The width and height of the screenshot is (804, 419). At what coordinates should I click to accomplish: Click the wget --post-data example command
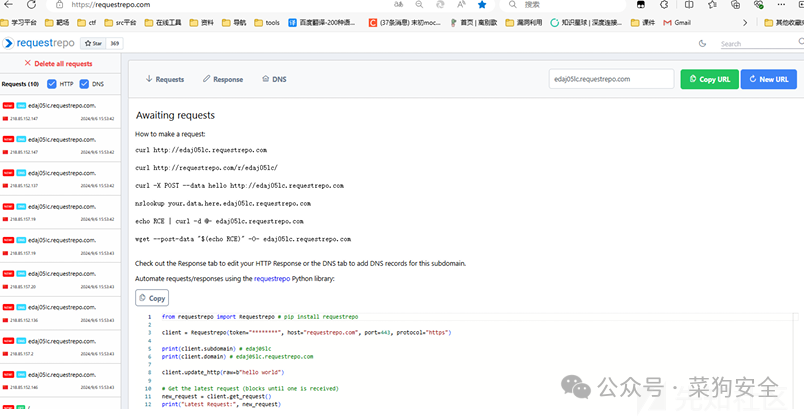tap(243, 239)
